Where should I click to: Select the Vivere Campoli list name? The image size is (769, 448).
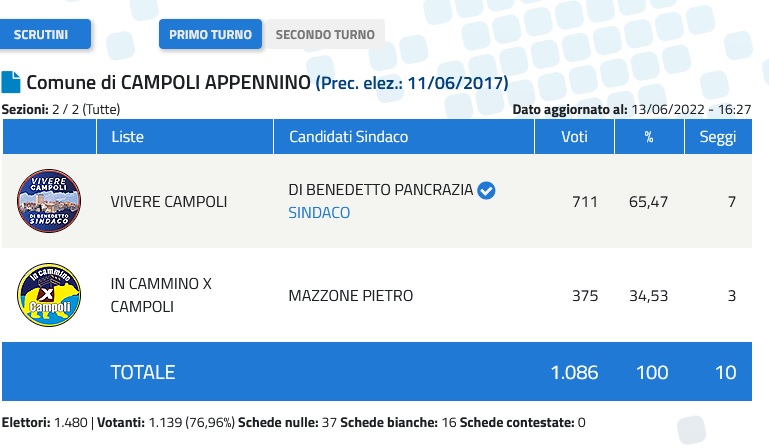click(168, 202)
